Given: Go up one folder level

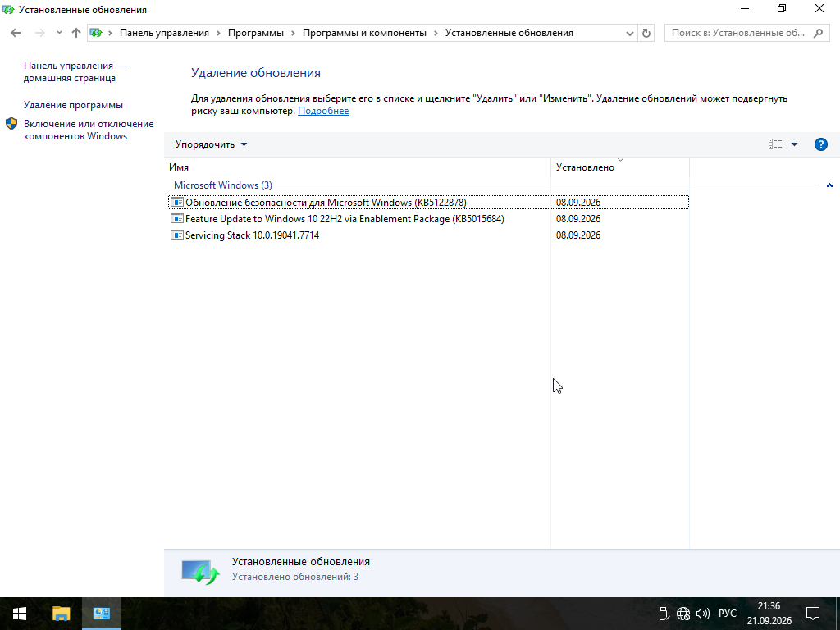Looking at the screenshot, I should [x=76, y=33].
